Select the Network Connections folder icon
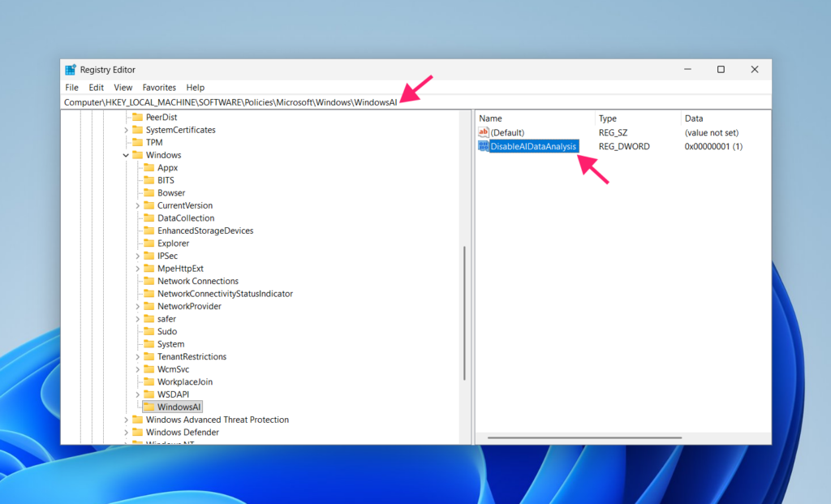This screenshot has height=504, width=831. (x=149, y=281)
